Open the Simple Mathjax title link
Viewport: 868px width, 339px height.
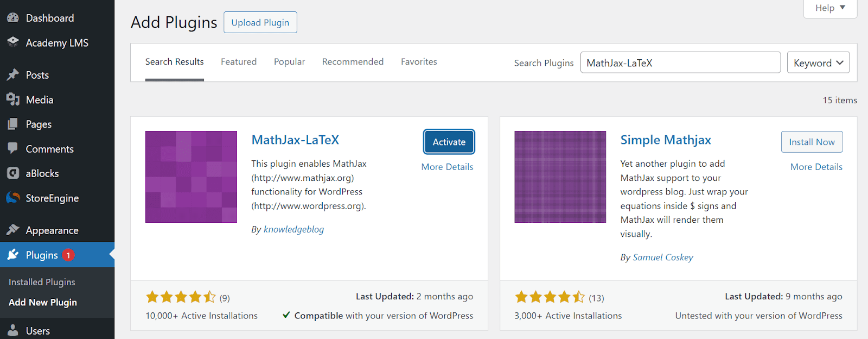(666, 140)
